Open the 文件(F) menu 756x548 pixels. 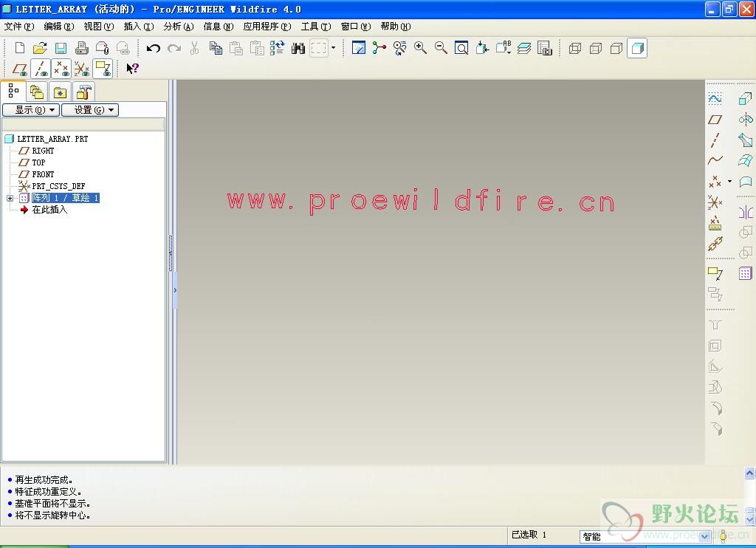coord(19,27)
